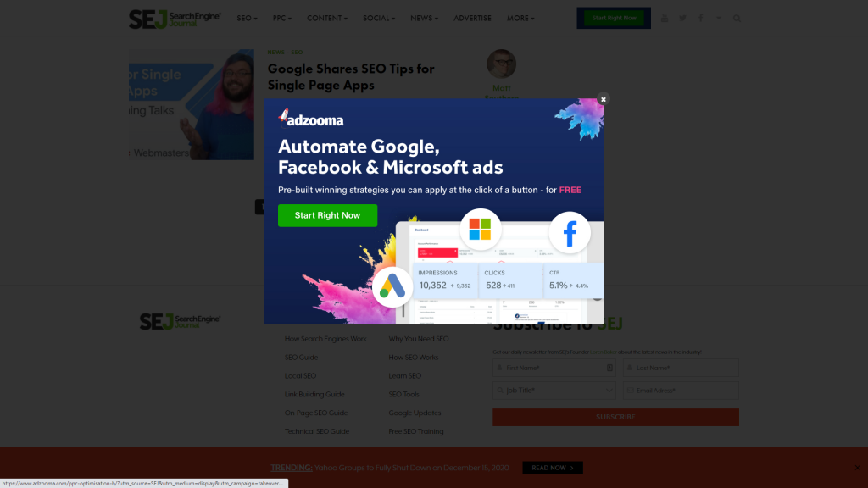This screenshot has height=488, width=868.
Task: Open the YouTube icon in header
Action: pyautogui.click(x=665, y=19)
